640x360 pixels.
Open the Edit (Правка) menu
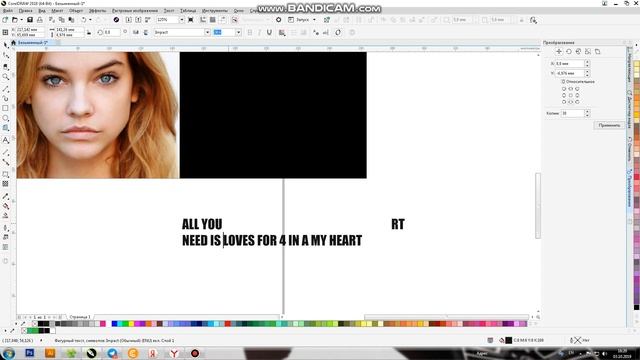pos(25,11)
